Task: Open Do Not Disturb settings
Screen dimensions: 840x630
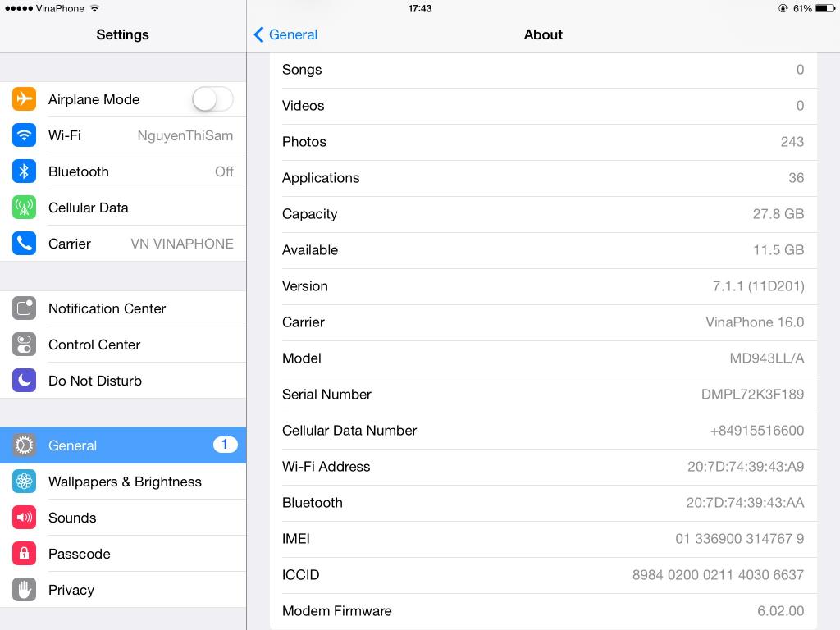Action: pyautogui.click(x=123, y=381)
